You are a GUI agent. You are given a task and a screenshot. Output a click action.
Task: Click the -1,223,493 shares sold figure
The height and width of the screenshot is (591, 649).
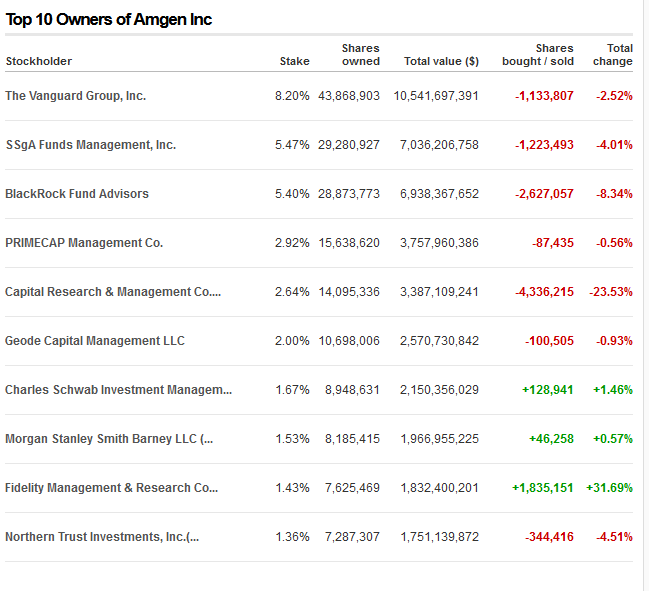coord(544,145)
